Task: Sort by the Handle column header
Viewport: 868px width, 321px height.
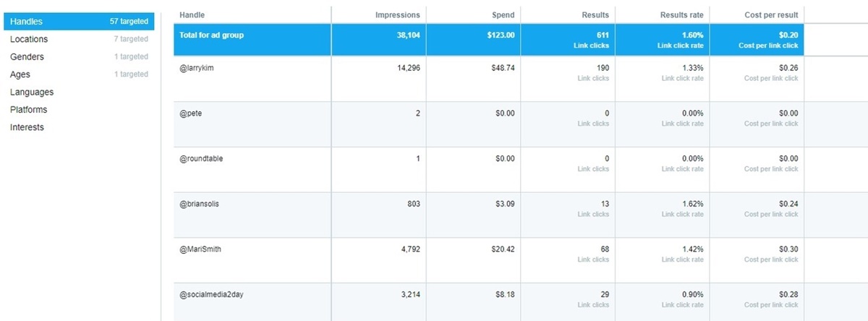Action: tap(192, 14)
